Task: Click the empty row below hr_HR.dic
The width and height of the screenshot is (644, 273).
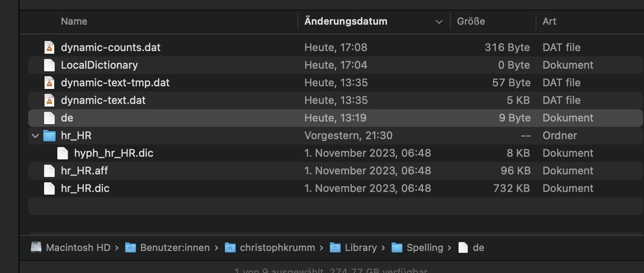Action: (335, 206)
